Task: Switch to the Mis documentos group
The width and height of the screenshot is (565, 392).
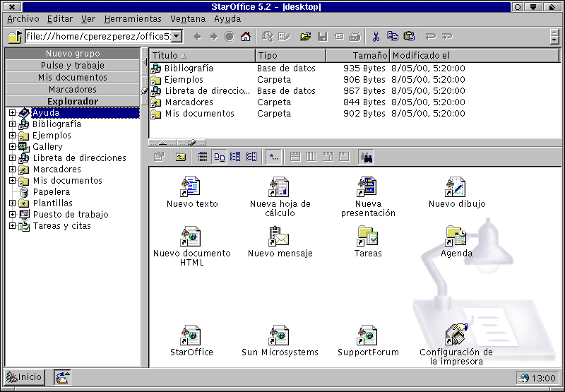Action: point(72,78)
